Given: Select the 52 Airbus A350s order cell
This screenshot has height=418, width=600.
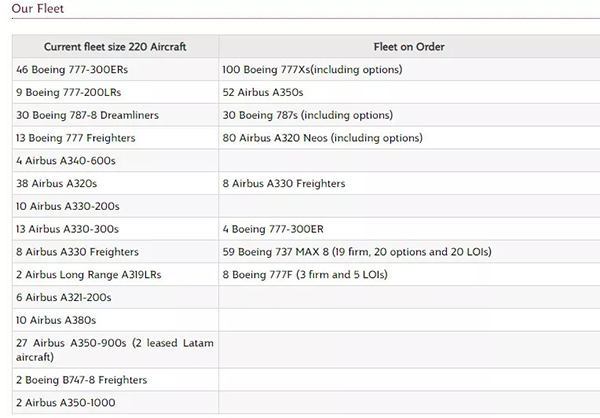Looking at the screenshot, I should 263,92.
